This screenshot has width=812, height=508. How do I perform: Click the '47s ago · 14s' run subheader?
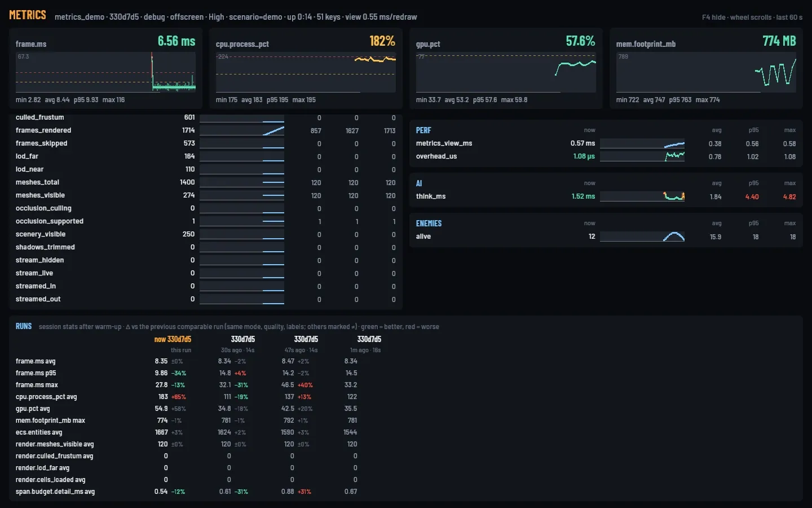301,350
